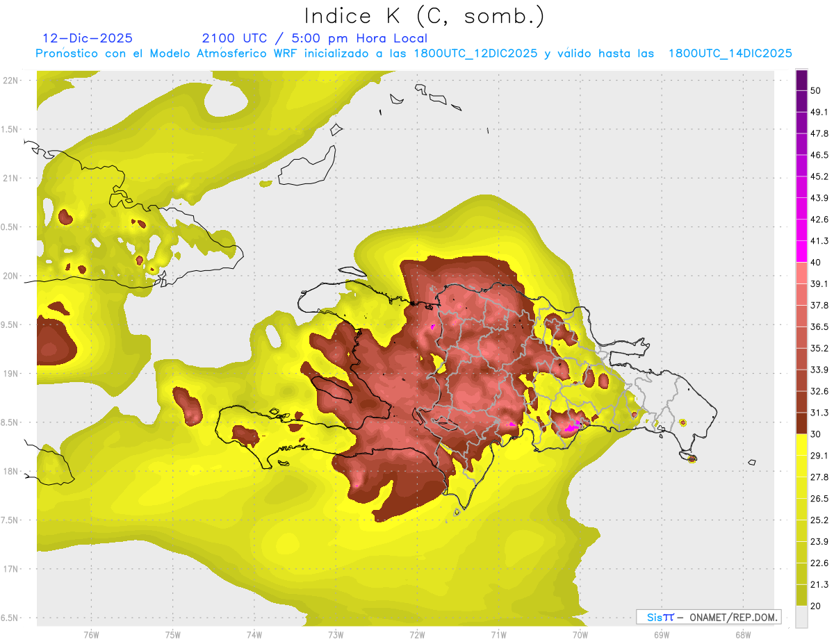This screenshot has width=834, height=644.
Task: Click the longitude label "68W"
Action: pos(743,635)
